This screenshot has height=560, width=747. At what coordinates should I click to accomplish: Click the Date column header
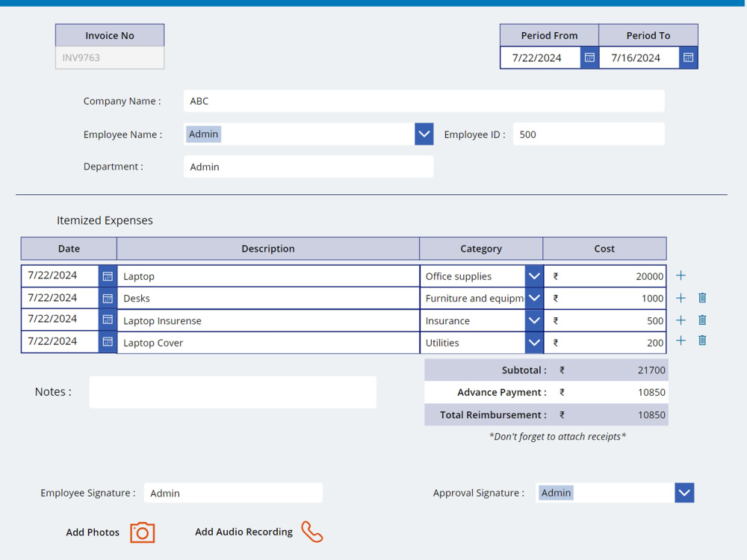point(69,249)
